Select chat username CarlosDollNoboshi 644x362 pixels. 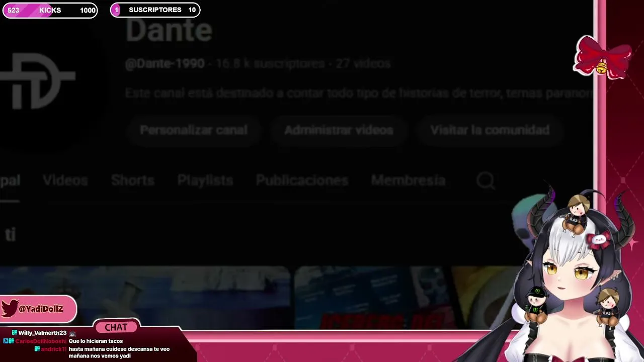41,341
